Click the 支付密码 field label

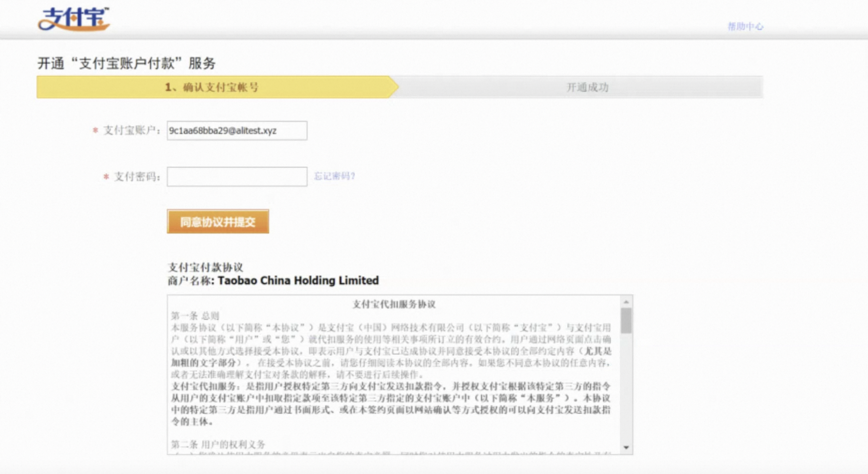pos(137,176)
